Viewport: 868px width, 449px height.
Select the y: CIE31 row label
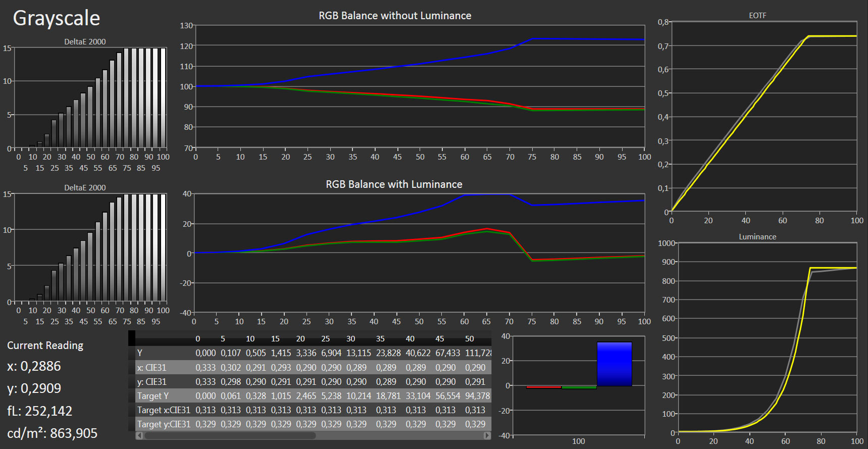coord(151,382)
